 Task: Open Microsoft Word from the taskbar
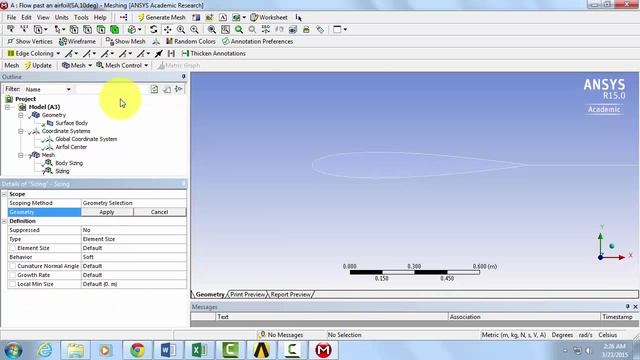[168, 350]
